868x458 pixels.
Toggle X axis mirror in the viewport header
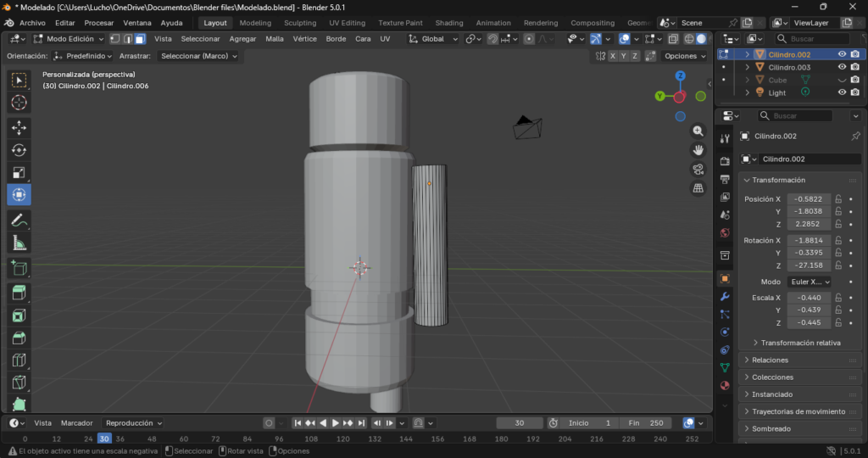click(613, 56)
